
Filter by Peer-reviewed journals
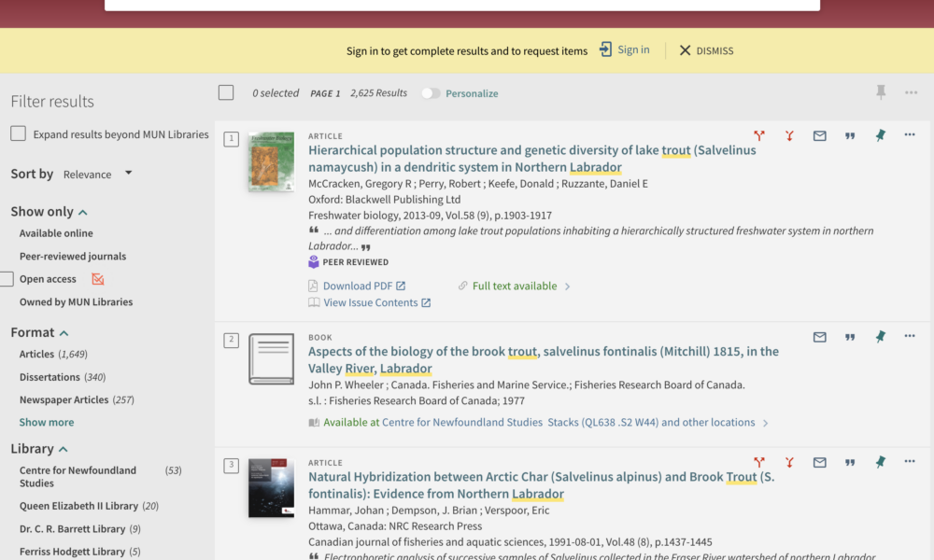tap(73, 257)
